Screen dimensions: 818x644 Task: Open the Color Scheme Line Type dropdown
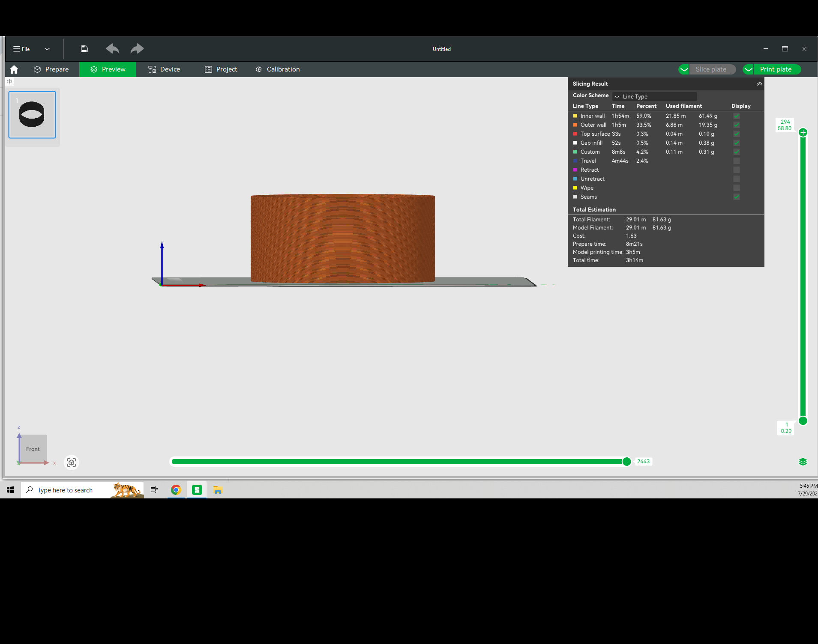pos(655,96)
